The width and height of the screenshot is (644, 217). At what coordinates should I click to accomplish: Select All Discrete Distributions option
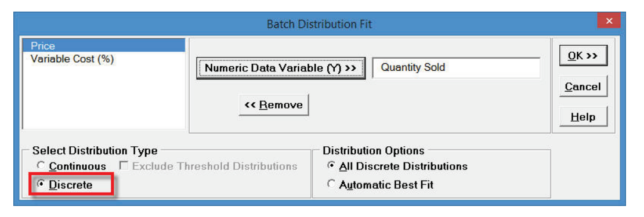pyautogui.click(x=331, y=166)
